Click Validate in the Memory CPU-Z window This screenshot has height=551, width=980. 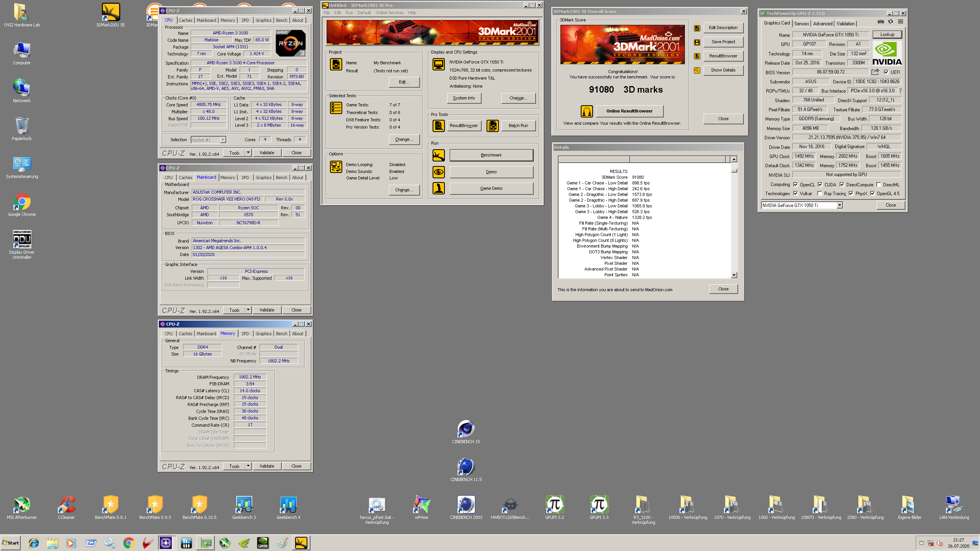pos(267,466)
